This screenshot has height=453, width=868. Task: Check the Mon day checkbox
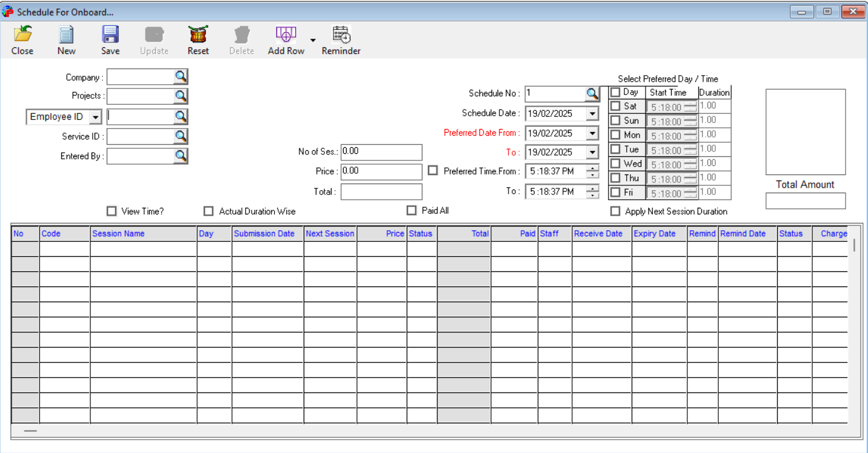pyautogui.click(x=615, y=135)
